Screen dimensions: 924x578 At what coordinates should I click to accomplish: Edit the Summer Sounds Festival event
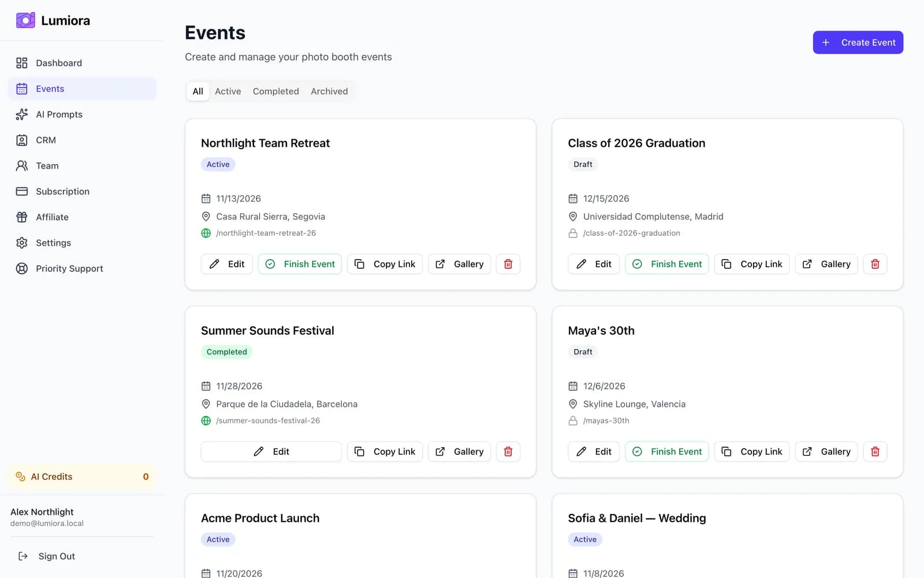tap(271, 451)
